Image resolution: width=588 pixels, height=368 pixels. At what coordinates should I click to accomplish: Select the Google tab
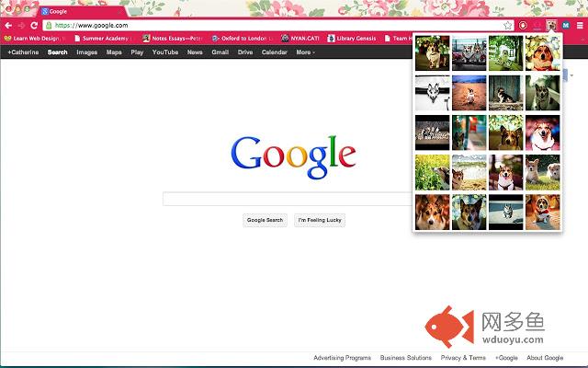point(83,12)
